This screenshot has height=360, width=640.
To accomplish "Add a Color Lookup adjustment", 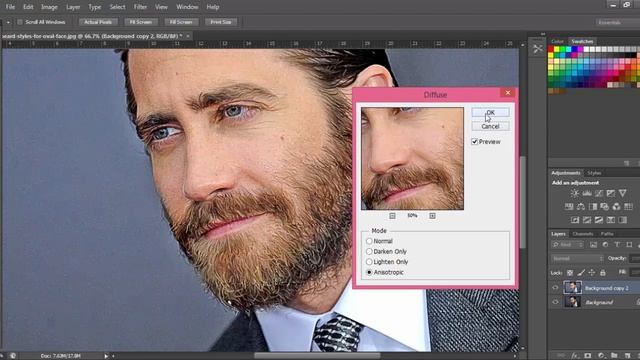I will click(x=628, y=207).
